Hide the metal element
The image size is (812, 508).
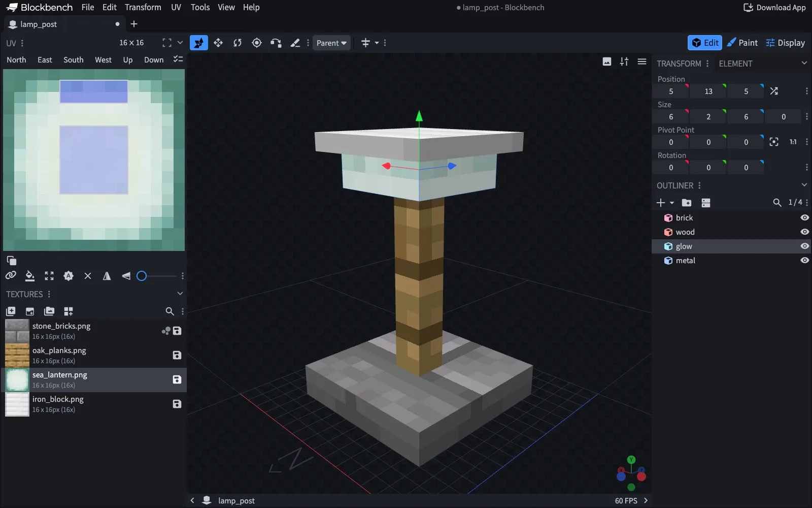point(804,260)
